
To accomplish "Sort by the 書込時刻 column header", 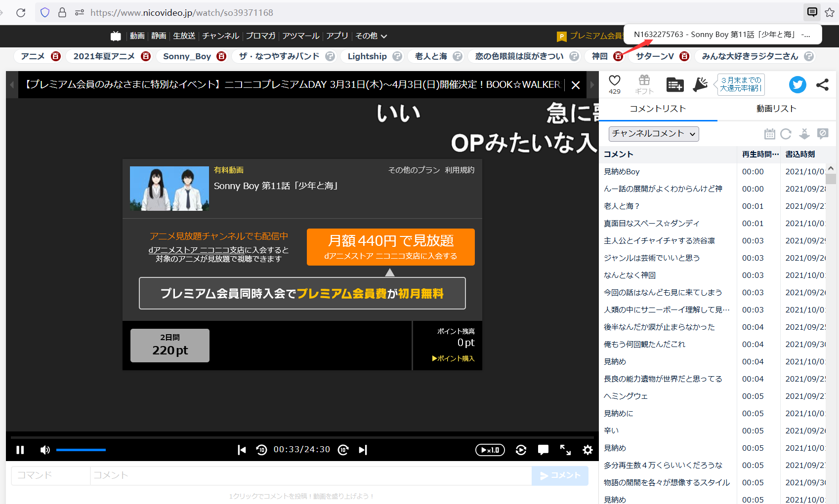I will click(x=800, y=155).
